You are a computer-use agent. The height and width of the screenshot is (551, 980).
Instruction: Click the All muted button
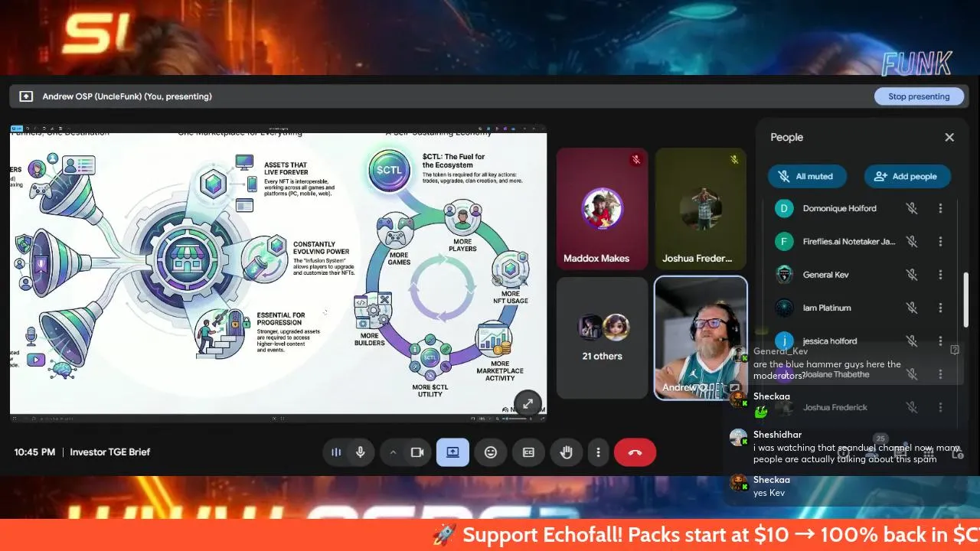coord(806,176)
